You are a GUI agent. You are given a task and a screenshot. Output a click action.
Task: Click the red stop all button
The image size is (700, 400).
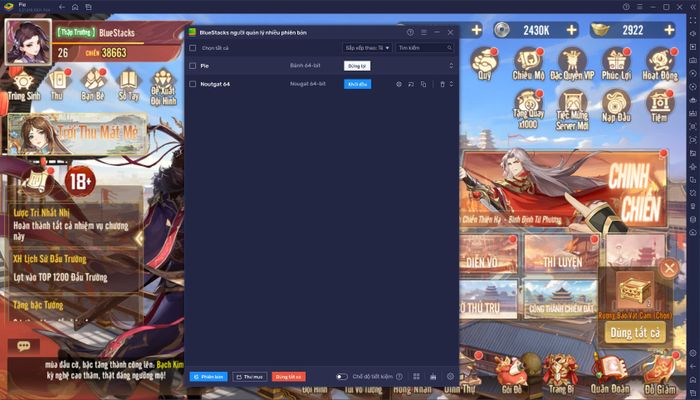click(x=289, y=377)
